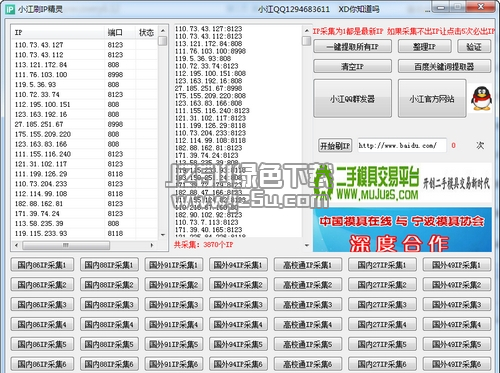Click 高校通IP采集3 button
This screenshot has width=500, height=373.
pos(308,305)
